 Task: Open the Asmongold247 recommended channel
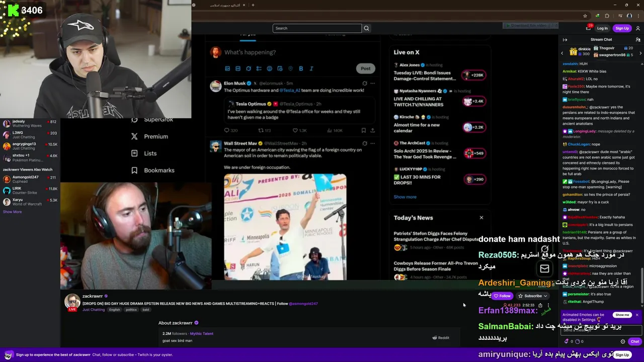(x=30, y=179)
